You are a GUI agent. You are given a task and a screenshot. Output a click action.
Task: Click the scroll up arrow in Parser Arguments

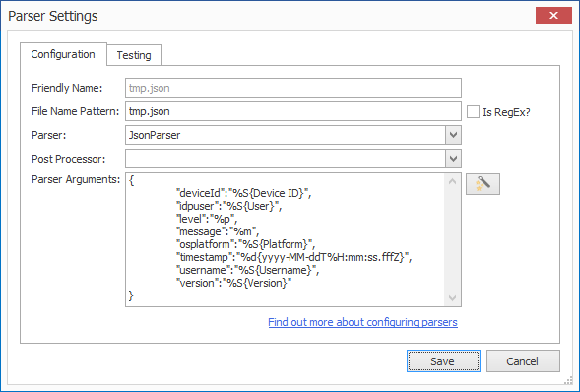pos(452,181)
